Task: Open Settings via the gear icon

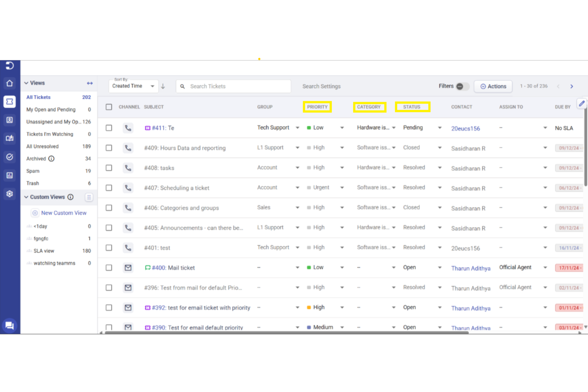Action: point(10,194)
